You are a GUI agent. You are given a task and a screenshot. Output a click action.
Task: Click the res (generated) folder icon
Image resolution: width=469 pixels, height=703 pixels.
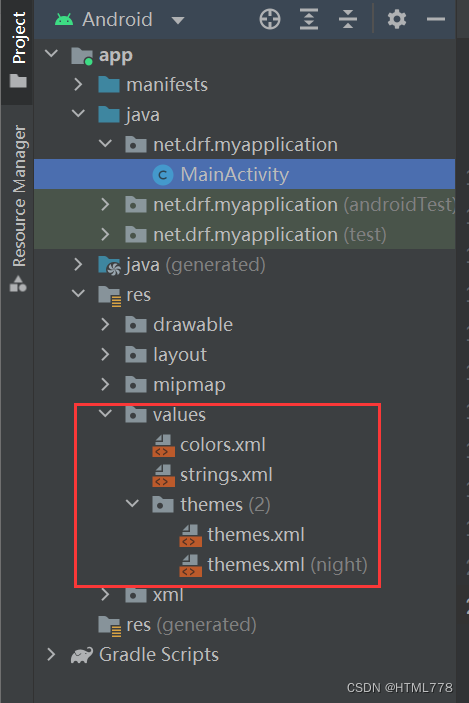(110, 626)
